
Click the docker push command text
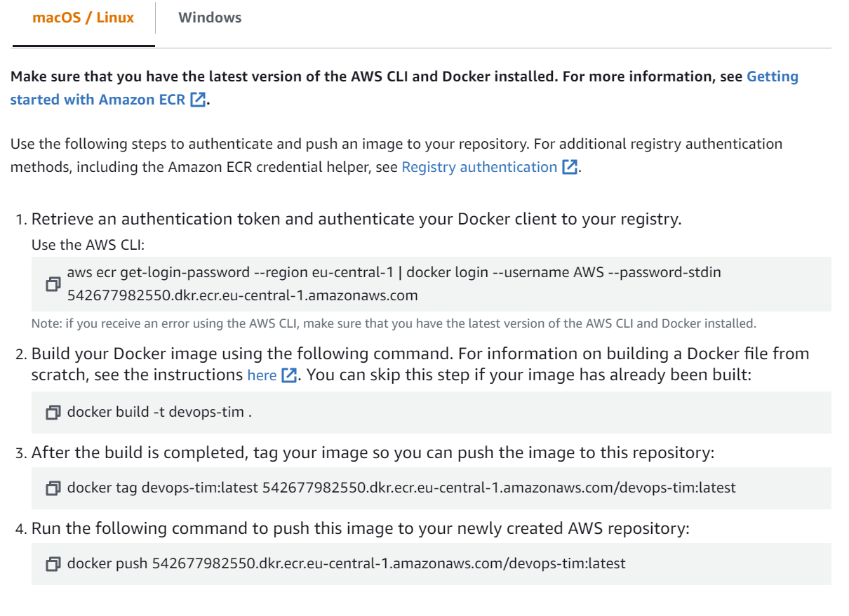pyautogui.click(x=346, y=563)
